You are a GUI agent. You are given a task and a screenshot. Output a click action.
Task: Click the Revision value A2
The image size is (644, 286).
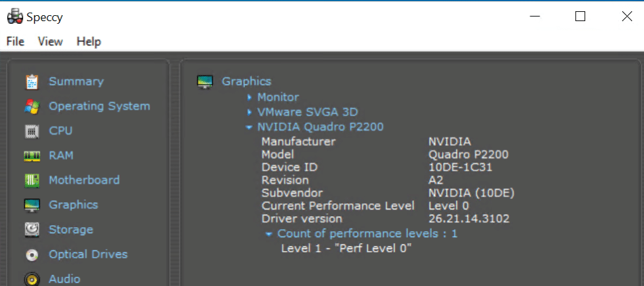coord(436,180)
